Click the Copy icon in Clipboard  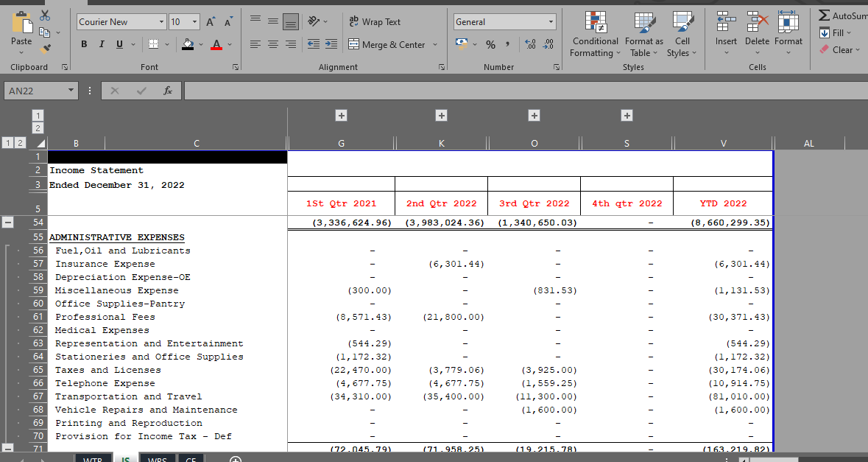[45, 32]
